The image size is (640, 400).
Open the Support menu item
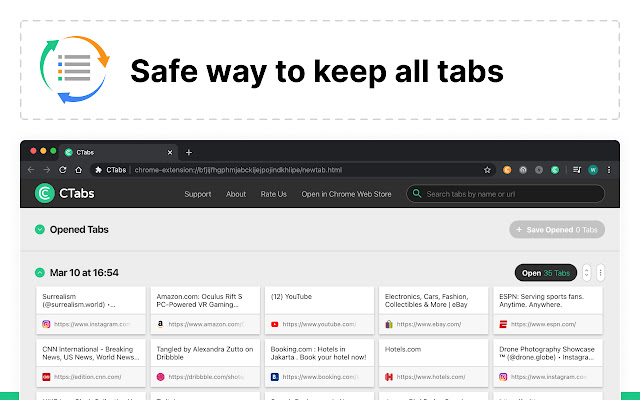click(198, 194)
